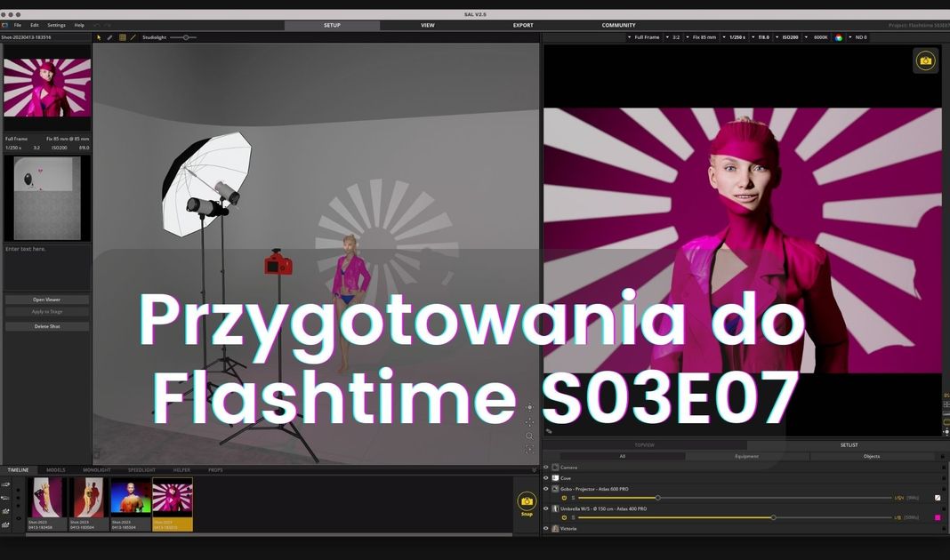The image size is (950, 560).
Task: Click the color wheel white balance icon
Action: click(838, 37)
